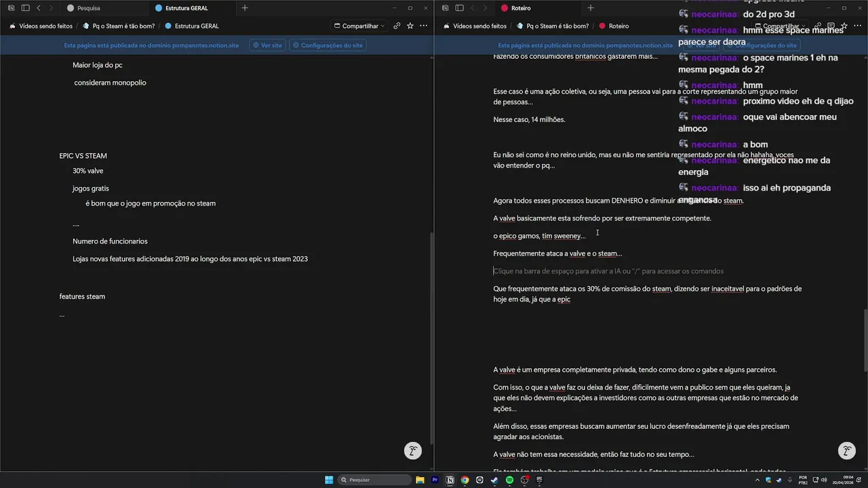Screen dimensions: 868x488
Task: Click Ver site in left Notion window
Action: tap(267, 45)
